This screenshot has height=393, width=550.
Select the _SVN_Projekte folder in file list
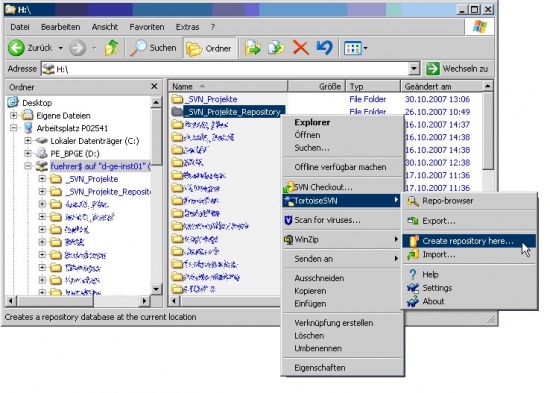[211, 99]
